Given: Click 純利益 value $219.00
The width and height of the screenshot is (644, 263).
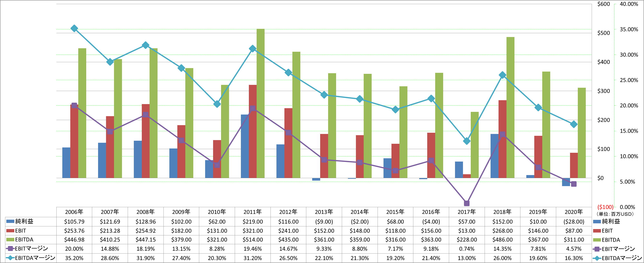Looking at the screenshot, I should pyautogui.click(x=253, y=222).
